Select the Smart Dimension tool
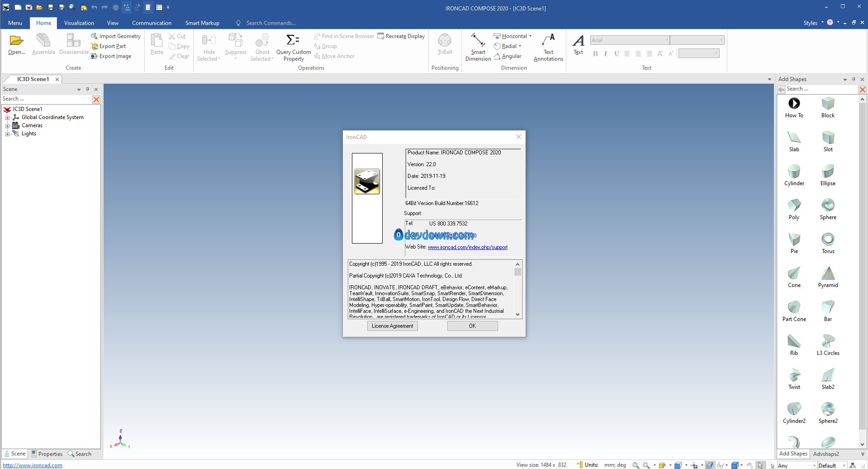The height and width of the screenshot is (469, 868). tap(478, 47)
